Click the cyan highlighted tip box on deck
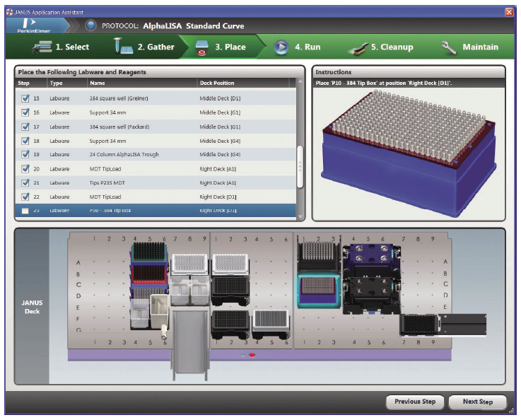521x420 pixels. pos(318,289)
